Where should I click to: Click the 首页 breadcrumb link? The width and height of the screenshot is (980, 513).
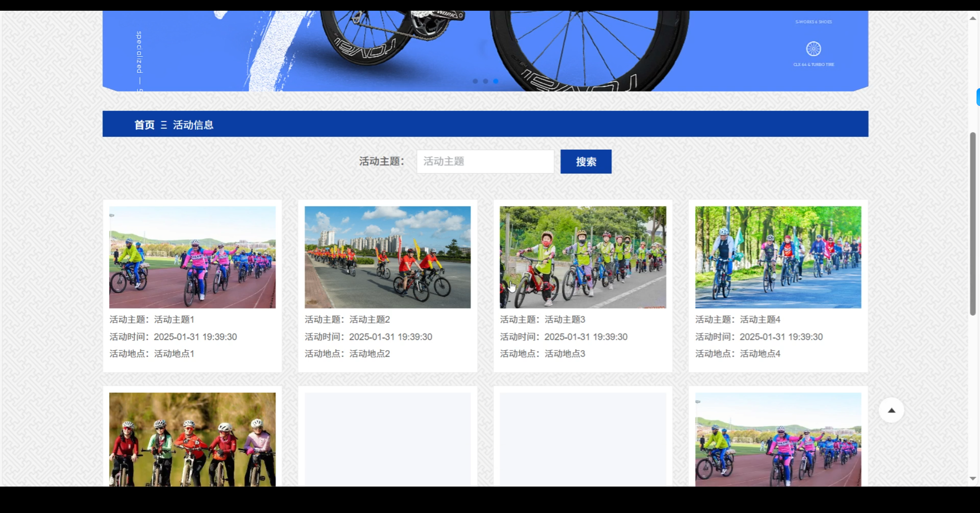pyautogui.click(x=144, y=125)
